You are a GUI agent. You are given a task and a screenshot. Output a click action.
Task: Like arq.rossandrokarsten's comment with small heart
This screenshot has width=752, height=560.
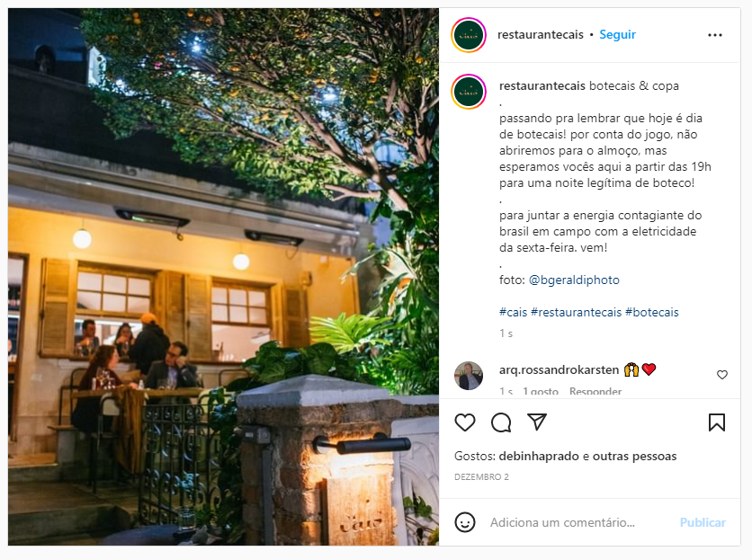point(721,375)
